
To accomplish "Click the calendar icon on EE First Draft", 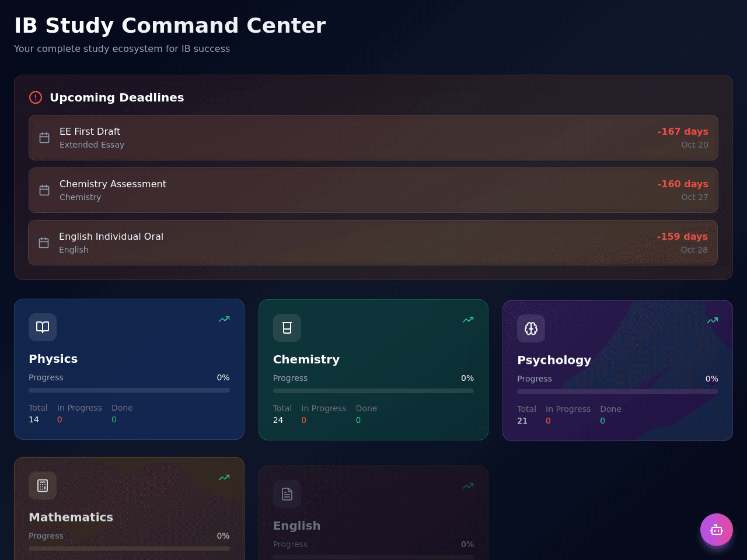I will [x=44, y=138].
